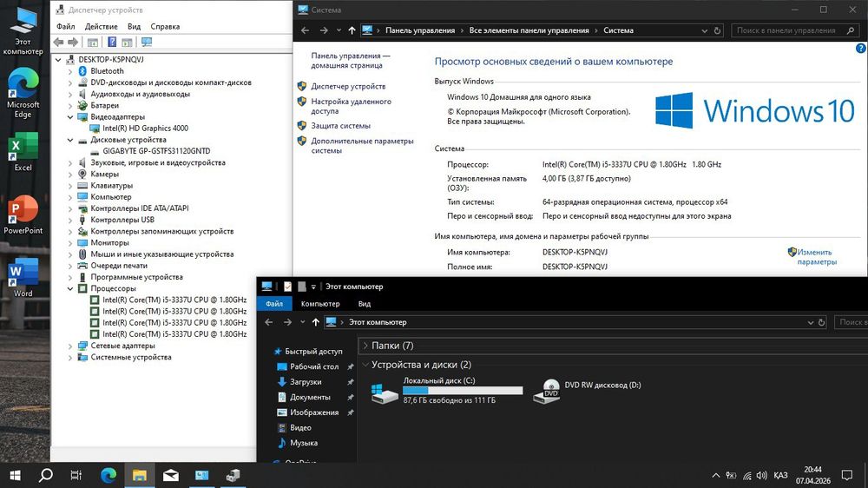This screenshot has width=868, height=488.
Task: Collapse the Процессоры node
Action: coord(70,288)
